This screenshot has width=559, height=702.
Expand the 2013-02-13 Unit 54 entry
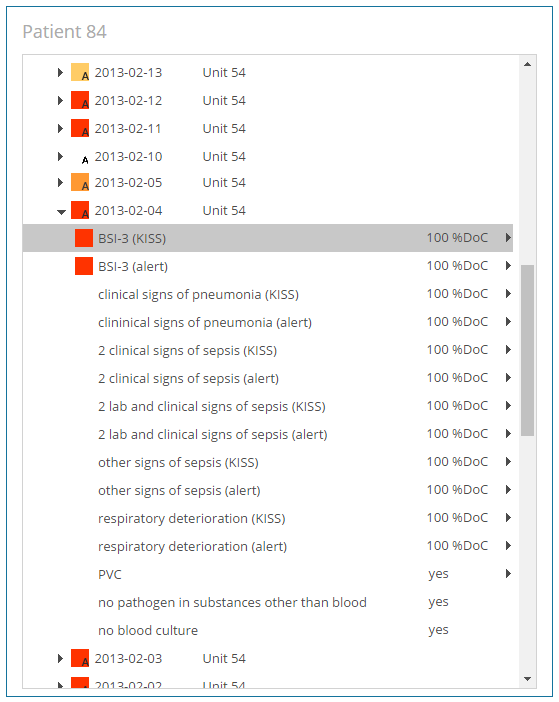(60, 72)
